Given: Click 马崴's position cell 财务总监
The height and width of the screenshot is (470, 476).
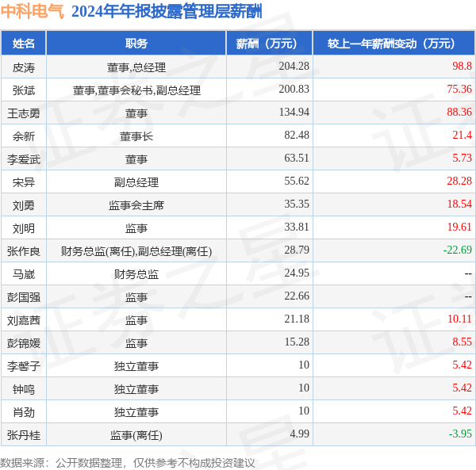Looking at the screenshot, I should (136, 274).
